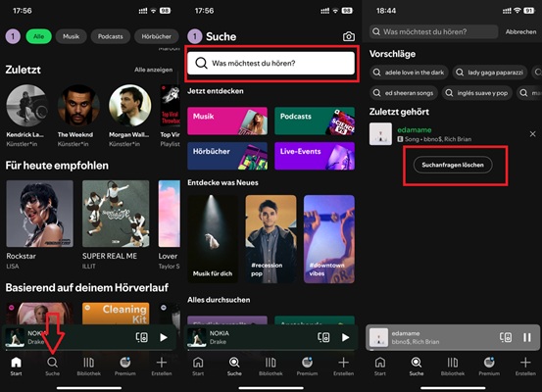Open Top Viral Throwback playlist cover

click(x=171, y=106)
